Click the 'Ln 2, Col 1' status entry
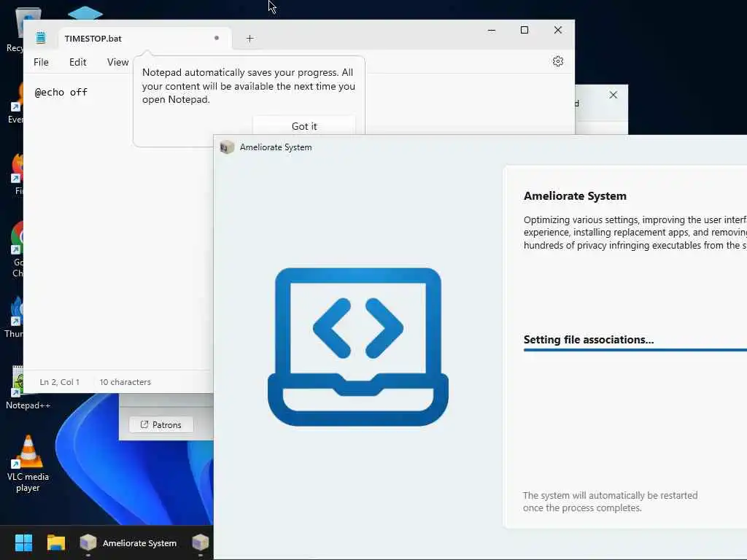The image size is (747, 560). 60,382
